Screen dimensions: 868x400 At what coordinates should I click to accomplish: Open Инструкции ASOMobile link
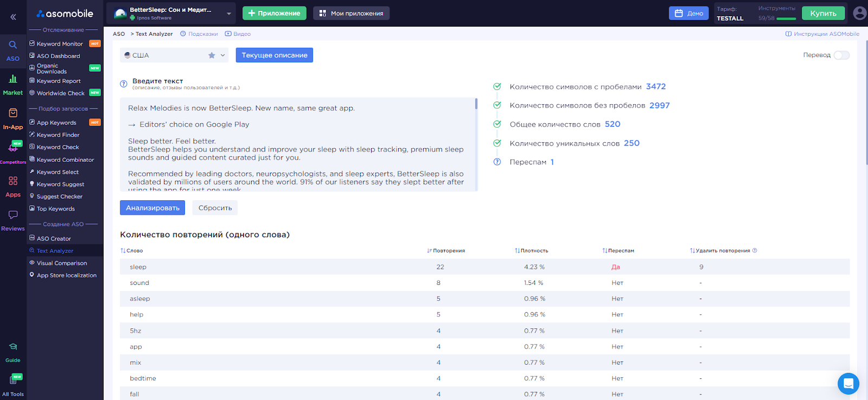822,34
